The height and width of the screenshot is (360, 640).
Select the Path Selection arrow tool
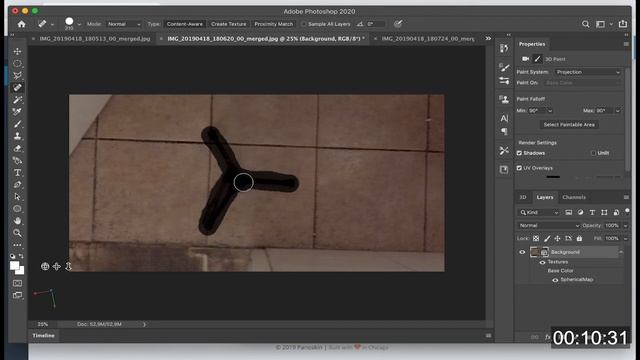[x=17, y=197]
